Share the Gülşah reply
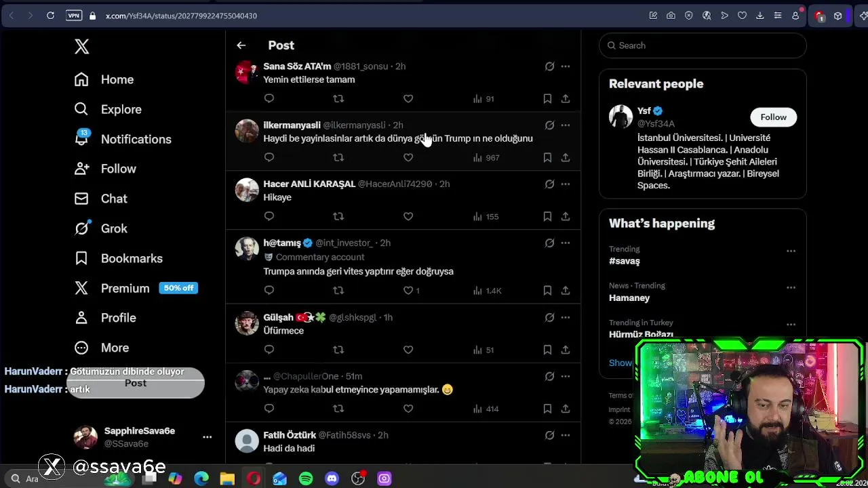The height and width of the screenshot is (488, 868). [x=566, y=350]
